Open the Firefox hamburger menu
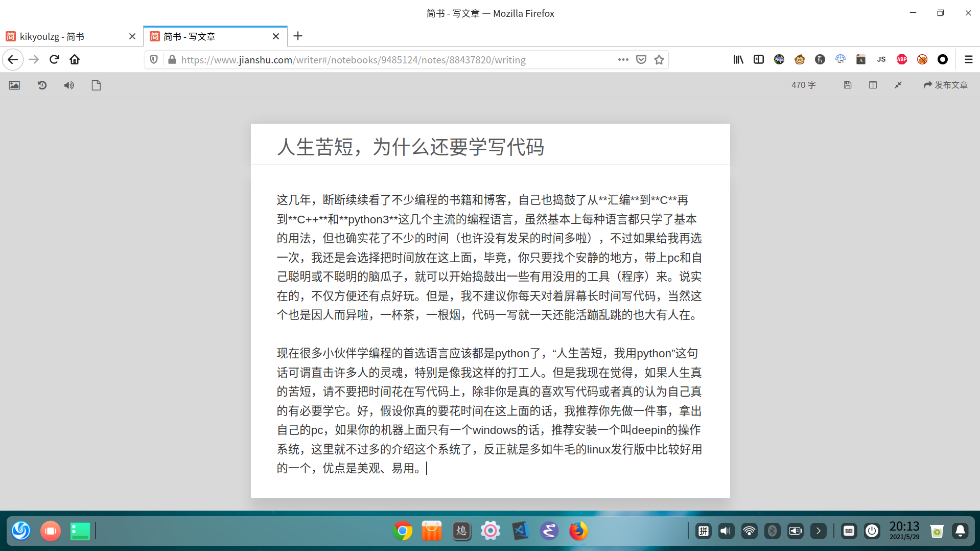 tap(969, 59)
